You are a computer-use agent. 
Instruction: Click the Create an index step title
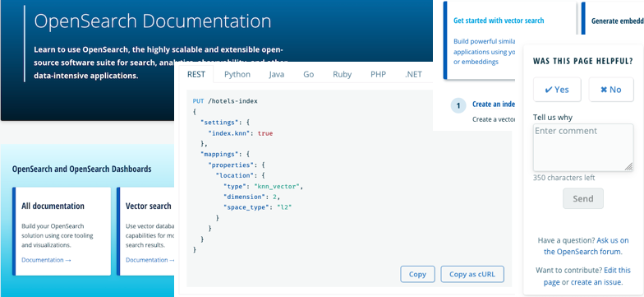493,104
